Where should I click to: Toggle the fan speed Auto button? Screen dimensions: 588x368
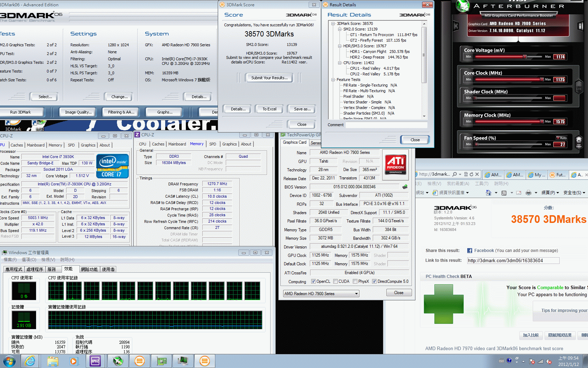(x=561, y=138)
